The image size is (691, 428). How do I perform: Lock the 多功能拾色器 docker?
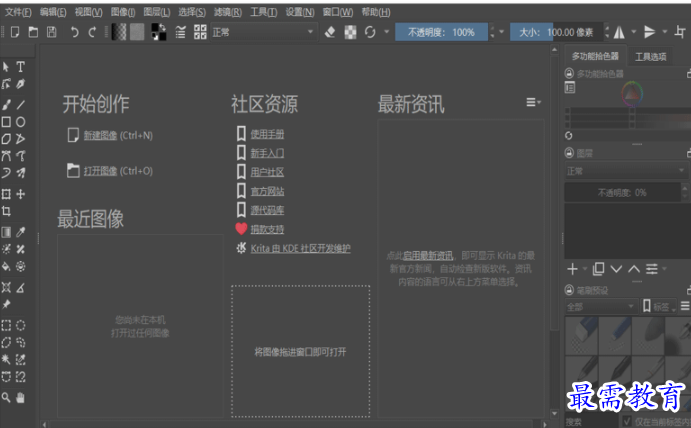569,73
